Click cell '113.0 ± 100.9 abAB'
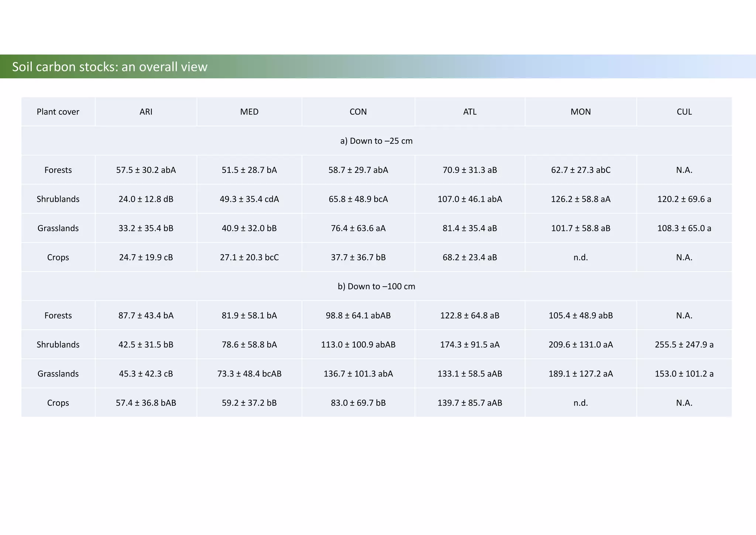 click(358, 345)
